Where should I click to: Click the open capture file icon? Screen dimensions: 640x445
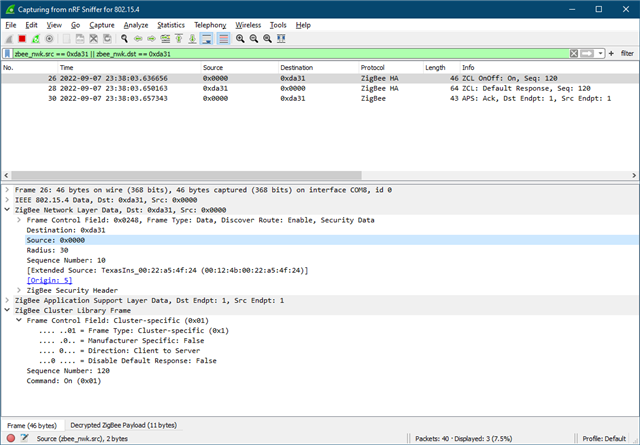point(67,39)
